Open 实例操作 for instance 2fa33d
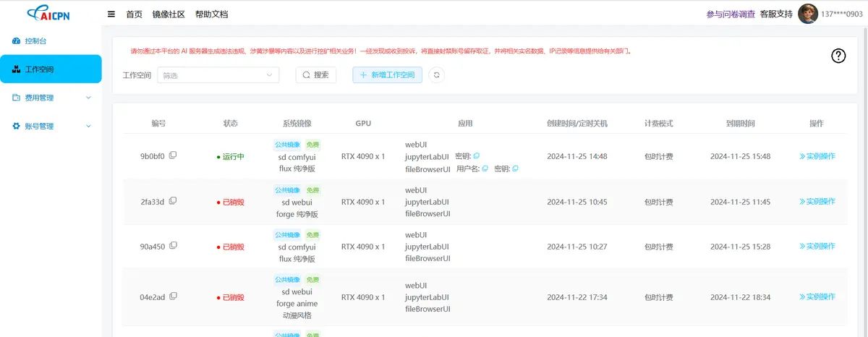The image size is (868, 337). 817,201
